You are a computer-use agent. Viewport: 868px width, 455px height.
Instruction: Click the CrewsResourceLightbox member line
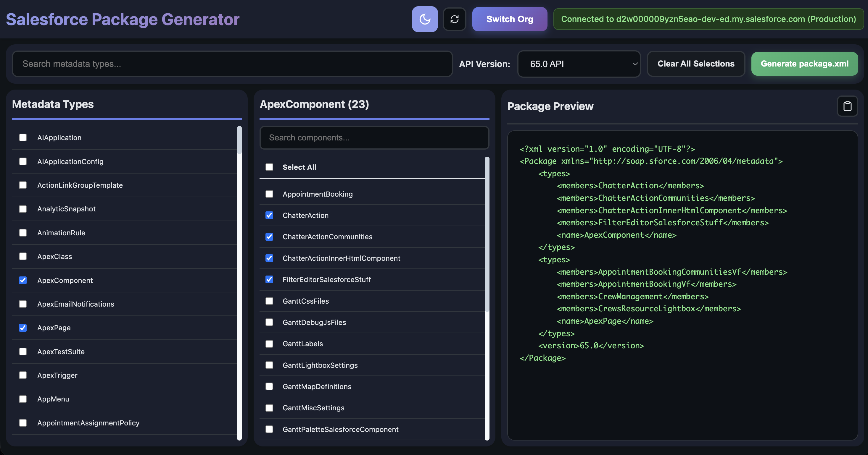click(649, 309)
